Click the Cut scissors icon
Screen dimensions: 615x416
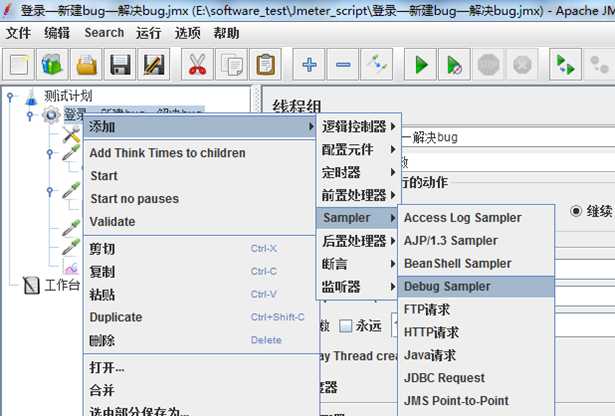click(x=197, y=65)
